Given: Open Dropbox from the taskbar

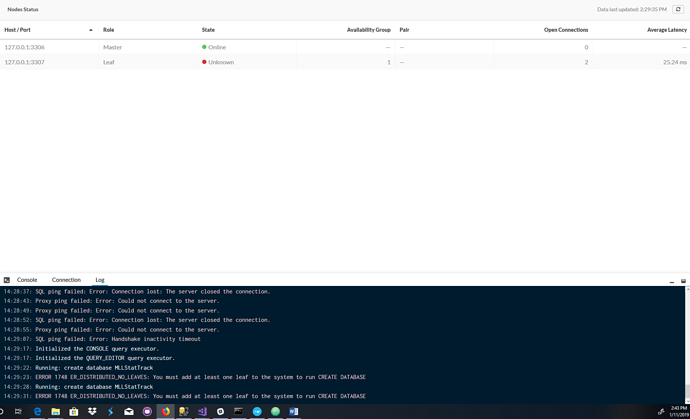Looking at the screenshot, I should [x=92, y=412].
